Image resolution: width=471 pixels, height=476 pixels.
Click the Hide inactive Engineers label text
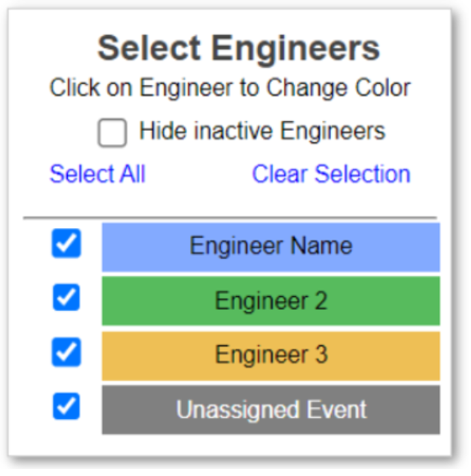[262, 132]
